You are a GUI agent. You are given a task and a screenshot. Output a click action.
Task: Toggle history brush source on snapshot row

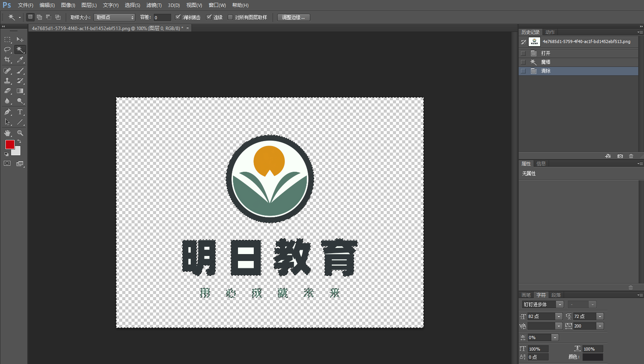pos(523,42)
